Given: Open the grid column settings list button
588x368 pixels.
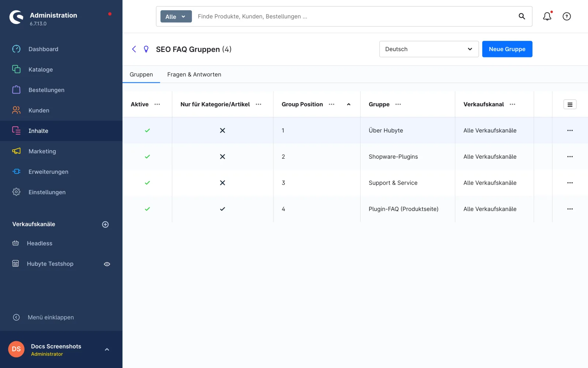Looking at the screenshot, I should pos(570,105).
